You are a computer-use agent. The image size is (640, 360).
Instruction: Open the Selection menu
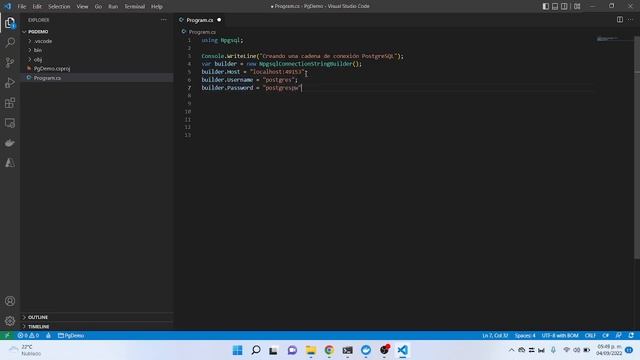click(59, 7)
